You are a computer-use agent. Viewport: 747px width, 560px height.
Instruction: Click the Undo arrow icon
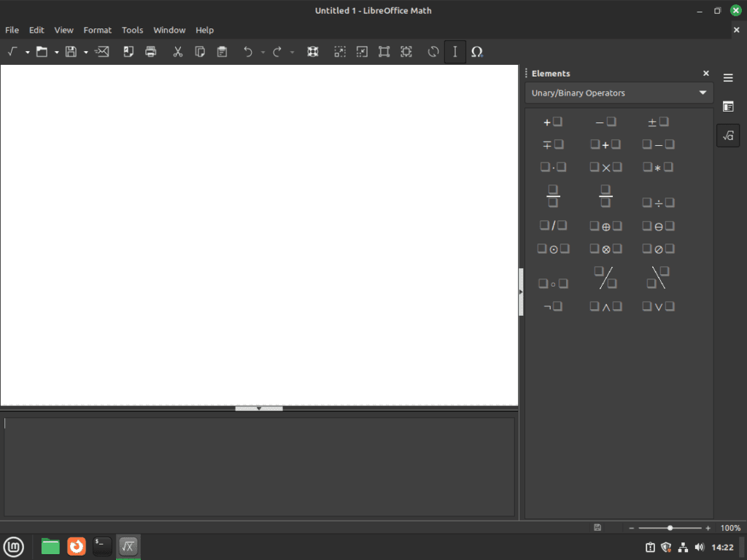coord(247,52)
